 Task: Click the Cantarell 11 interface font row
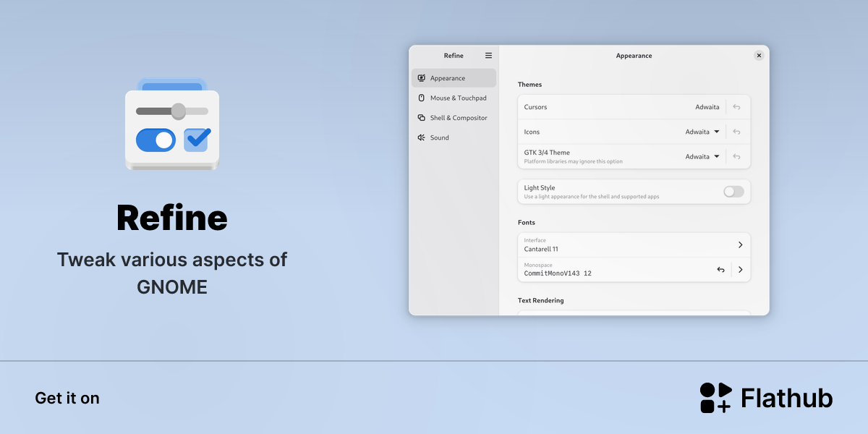pos(634,244)
